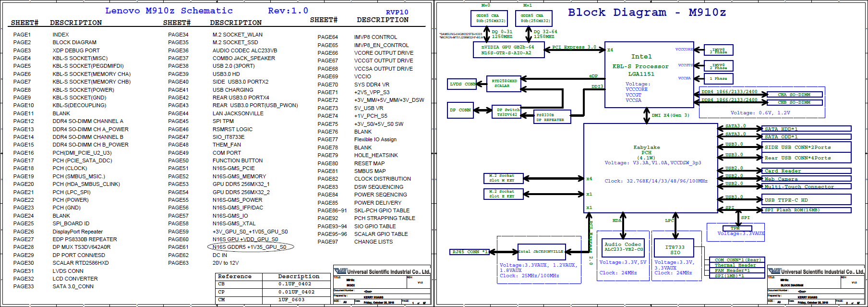The width and height of the screenshot is (868, 307).
Task: Select the IMVP8 3 Phase block
Action: click(x=718, y=50)
